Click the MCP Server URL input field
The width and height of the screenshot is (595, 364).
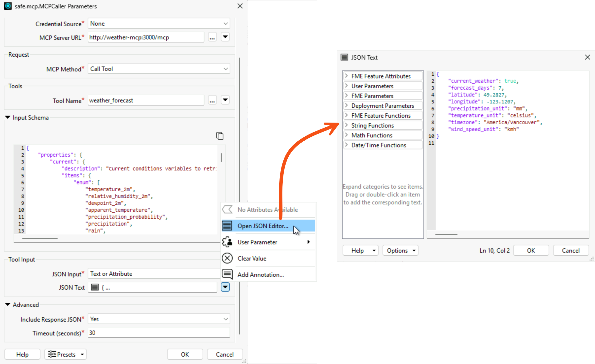pyautogui.click(x=146, y=37)
